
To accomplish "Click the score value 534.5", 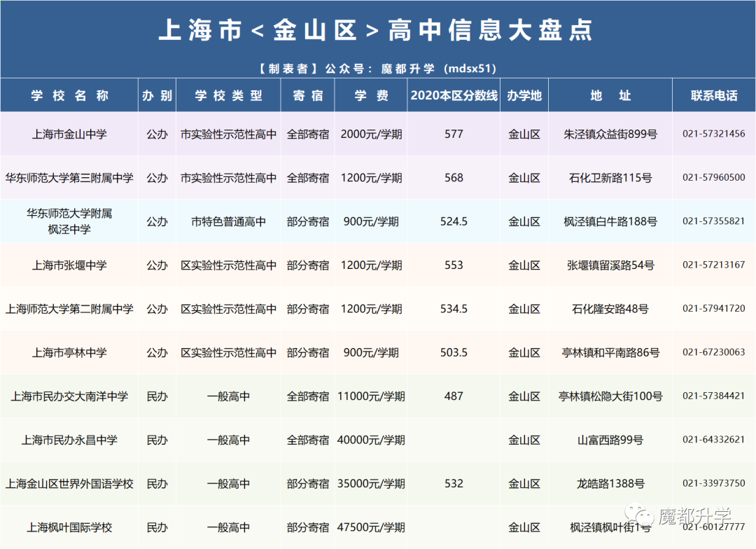I will click(454, 309).
